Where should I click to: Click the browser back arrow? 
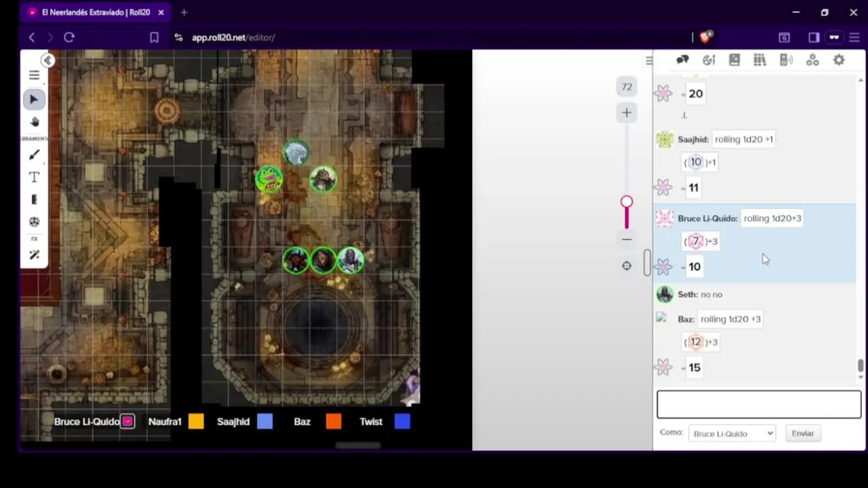click(x=31, y=37)
